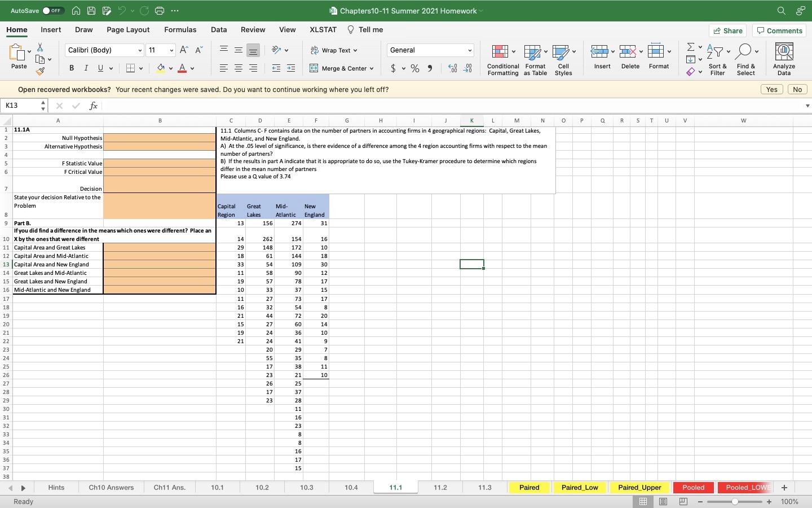Toggle the AutoSave switch
This screenshot has height=508, width=812.
53,11
